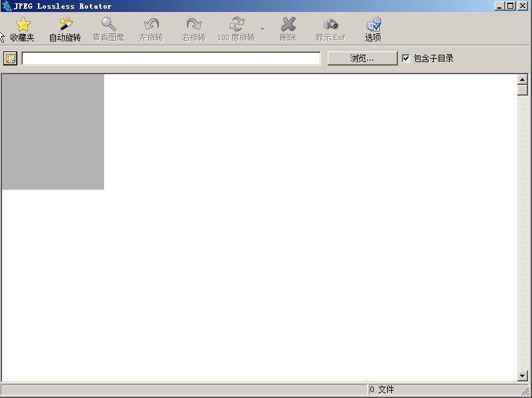532x398 pixels.
Task: Close the JPEG Lossless Rotator window
Action: click(523, 6)
